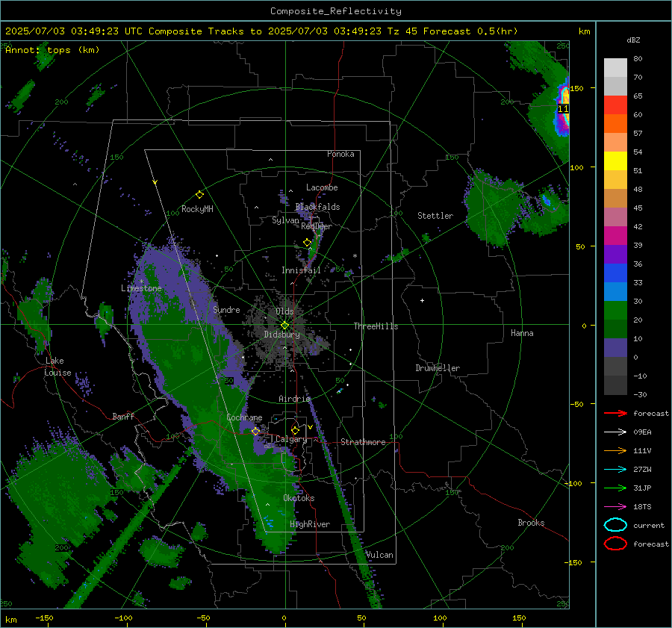Click the Innisfail city label

tap(301, 270)
